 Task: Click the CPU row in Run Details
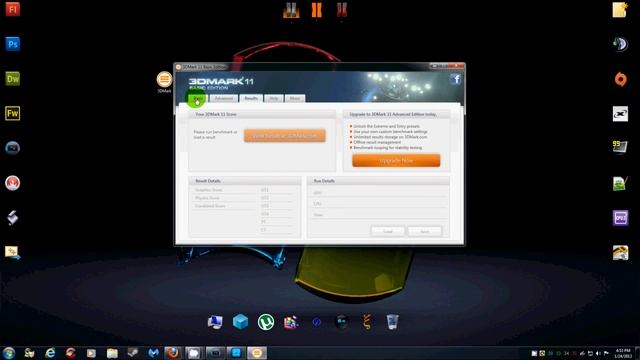point(378,204)
